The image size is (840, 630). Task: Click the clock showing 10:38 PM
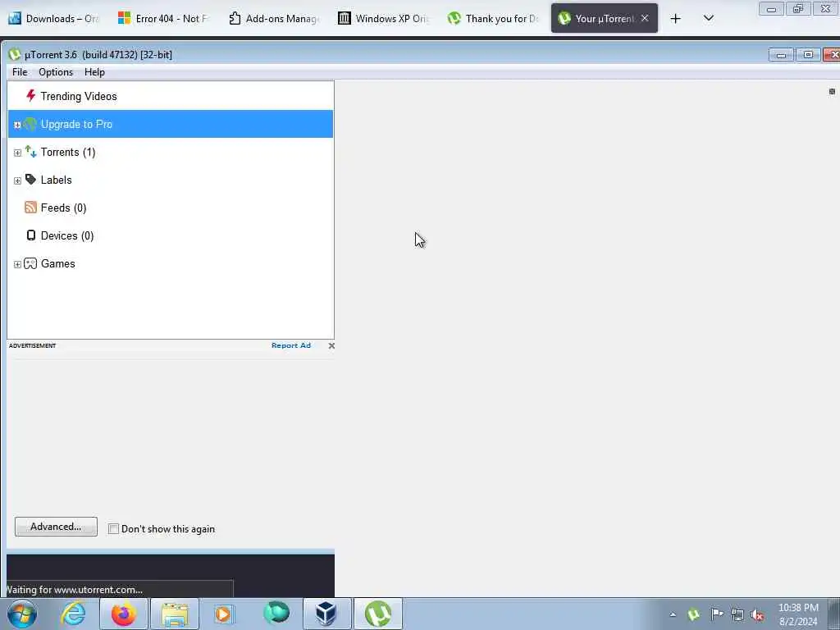798,614
